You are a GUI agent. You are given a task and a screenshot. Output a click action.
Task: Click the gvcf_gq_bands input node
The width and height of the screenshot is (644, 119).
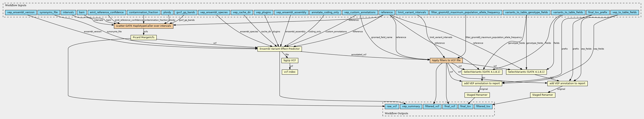tap(186, 12)
